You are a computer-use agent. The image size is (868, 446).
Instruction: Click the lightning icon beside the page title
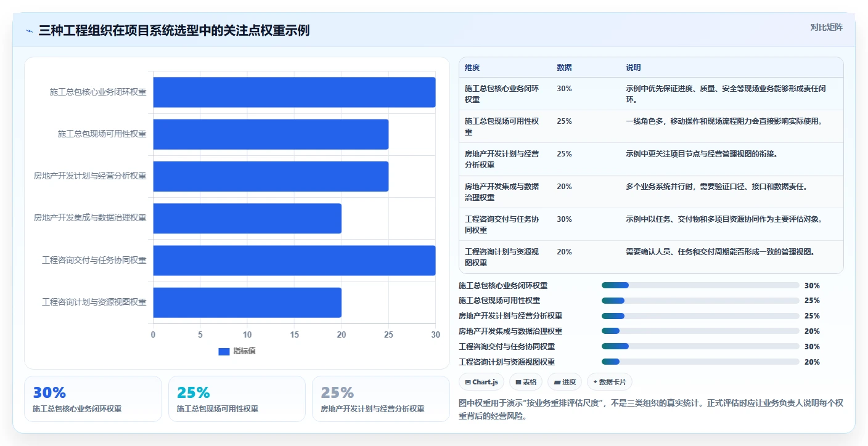point(30,31)
